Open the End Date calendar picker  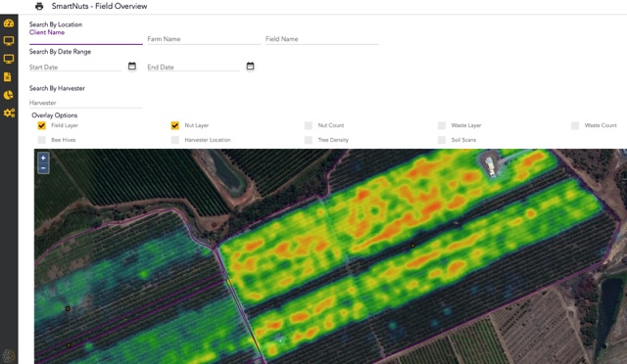pyautogui.click(x=251, y=66)
